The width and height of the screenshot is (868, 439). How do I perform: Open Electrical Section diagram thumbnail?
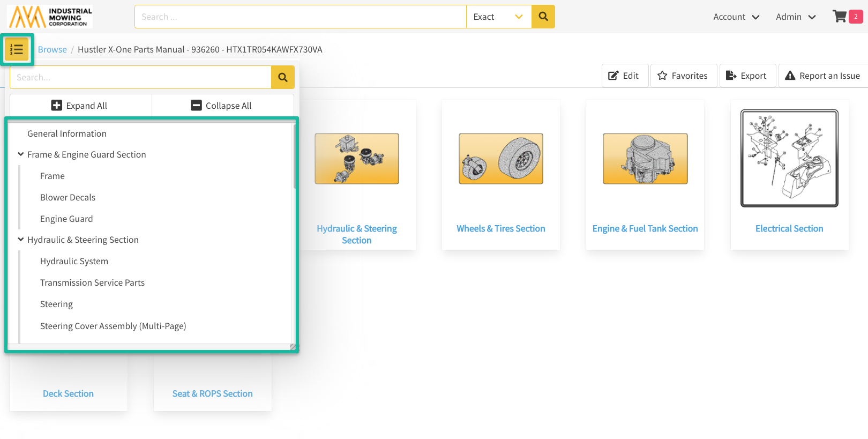click(789, 159)
